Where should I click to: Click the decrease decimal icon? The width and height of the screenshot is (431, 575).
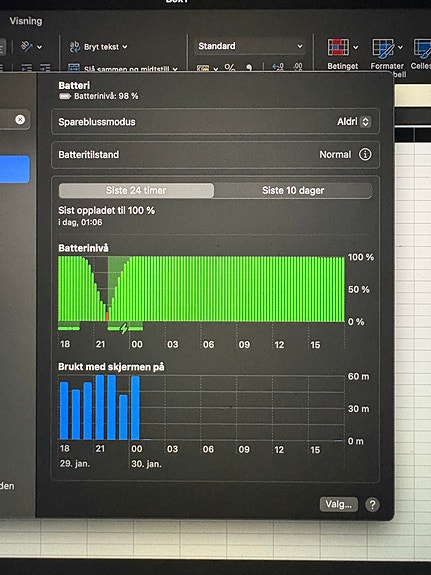(x=297, y=67)
